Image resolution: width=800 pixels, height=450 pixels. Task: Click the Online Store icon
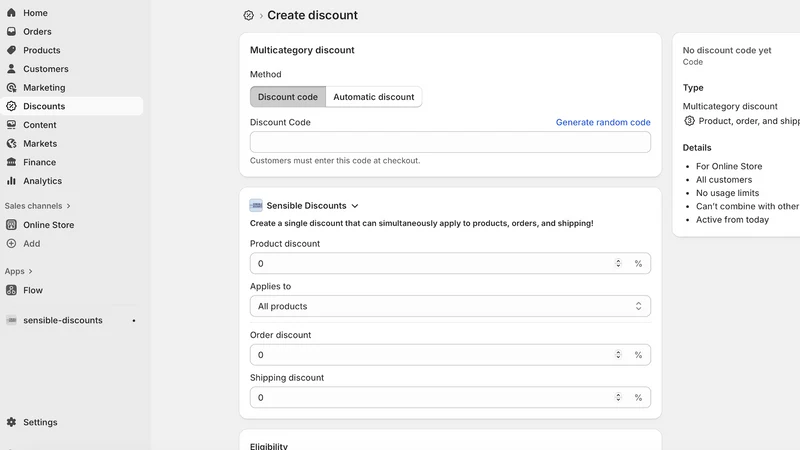coord(11,224)
